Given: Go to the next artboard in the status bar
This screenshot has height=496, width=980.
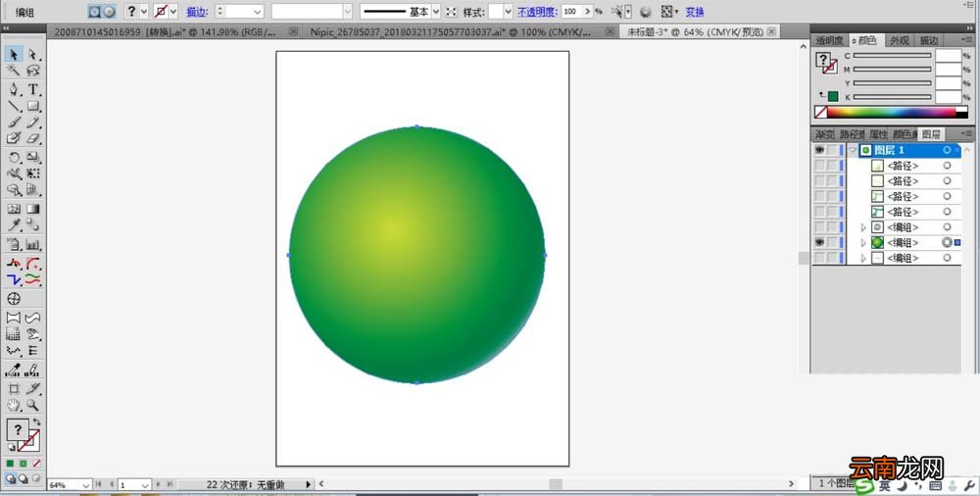Looking at the screenshot, I should [158, 484].
